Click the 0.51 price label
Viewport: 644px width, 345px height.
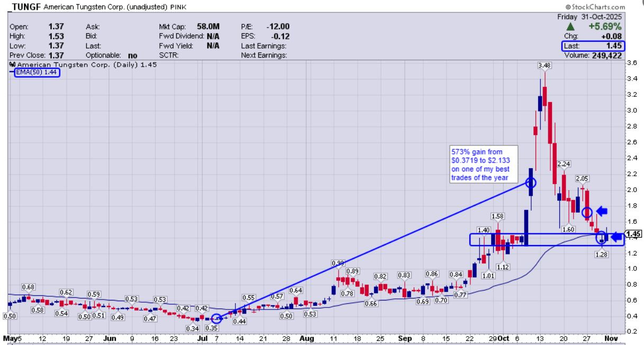(98, 316)
